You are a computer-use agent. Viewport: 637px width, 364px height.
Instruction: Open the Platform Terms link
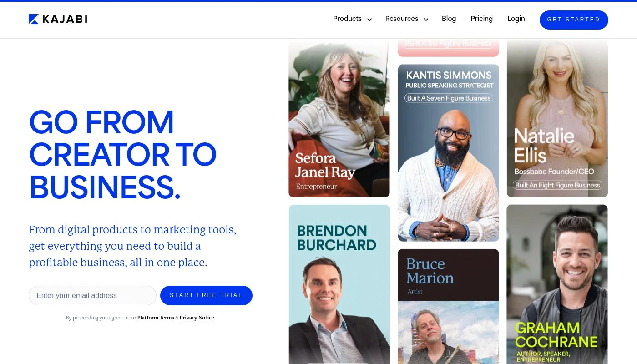(156, 318)
